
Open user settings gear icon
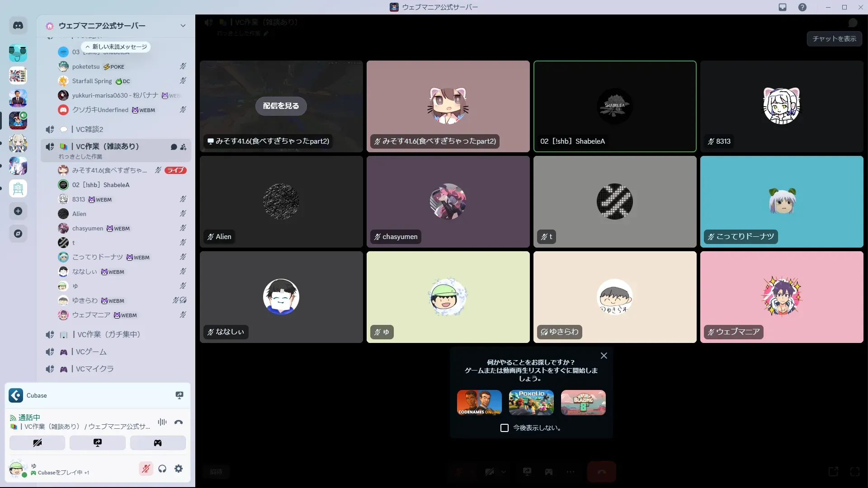179,469
